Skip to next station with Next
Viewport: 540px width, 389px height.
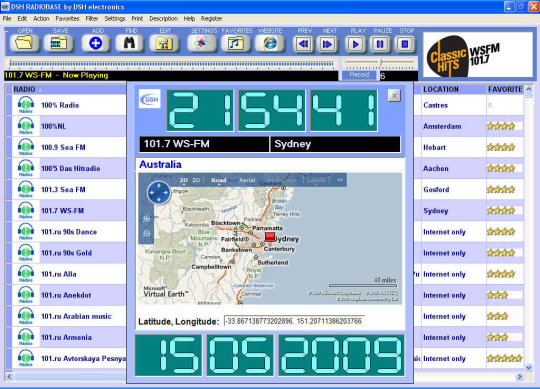point(327,44)
